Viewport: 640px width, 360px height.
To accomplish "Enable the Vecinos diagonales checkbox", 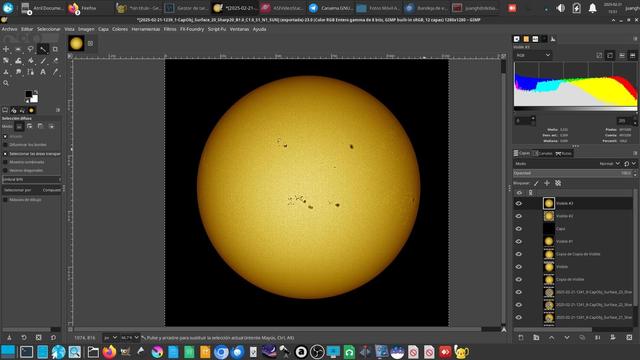I will pos(5,170).
